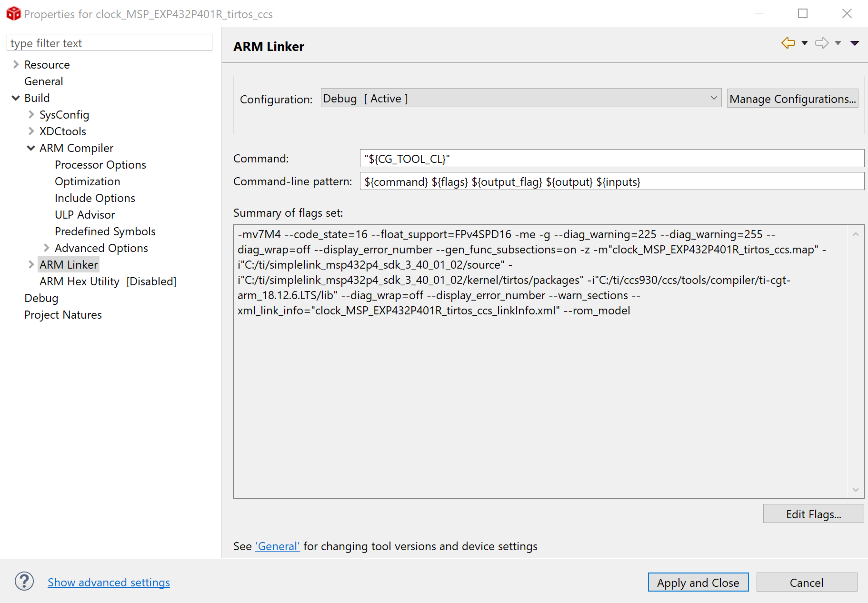The height and width of the screenshot is (603, 868).
Task: Click the back navigation arrow icon
Action: [x=787, y=43]
